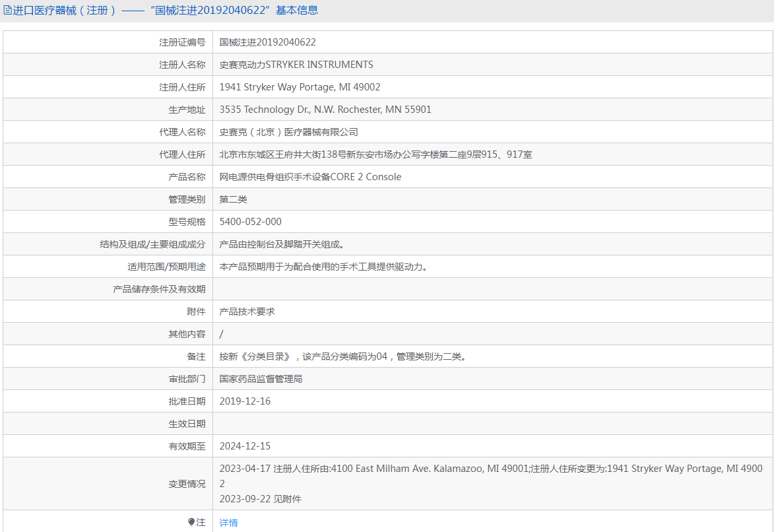Click the 适用范围/预期用途 label
The height and width of the screenshot is (532, 774).
tap(166, 267)
